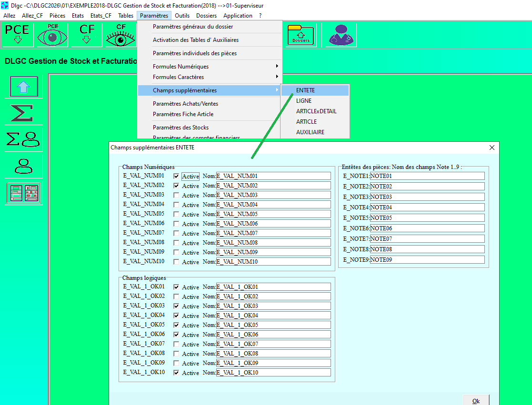Open the Outils menu

[182, 16]
